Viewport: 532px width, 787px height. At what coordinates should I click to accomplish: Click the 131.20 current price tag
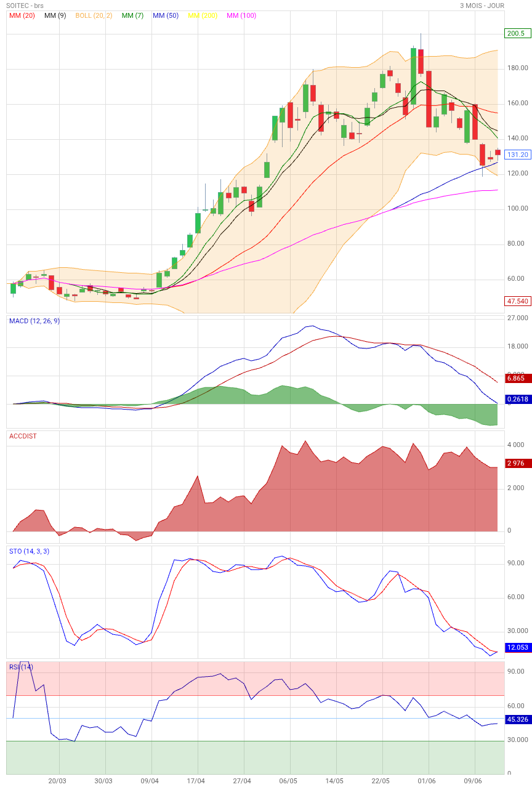coord(517,155)
